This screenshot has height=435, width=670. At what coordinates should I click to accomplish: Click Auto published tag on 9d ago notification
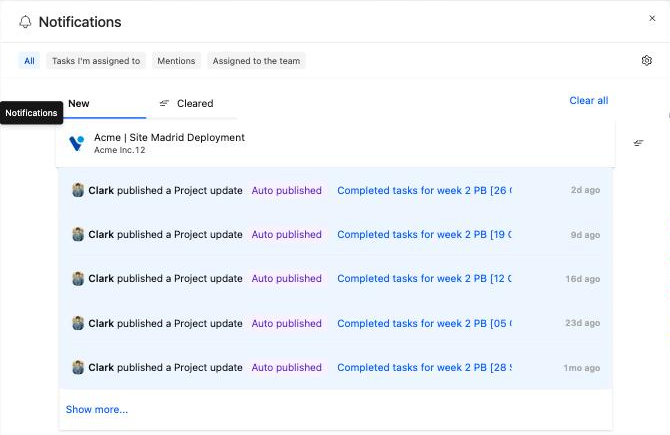pyautogui.click(x=286, y=234)
